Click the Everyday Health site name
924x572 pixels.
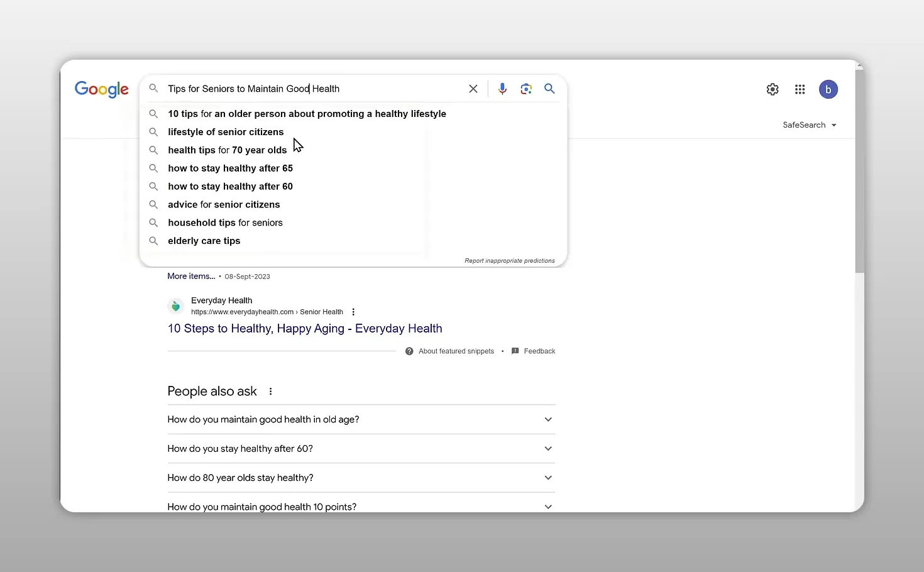221,300
